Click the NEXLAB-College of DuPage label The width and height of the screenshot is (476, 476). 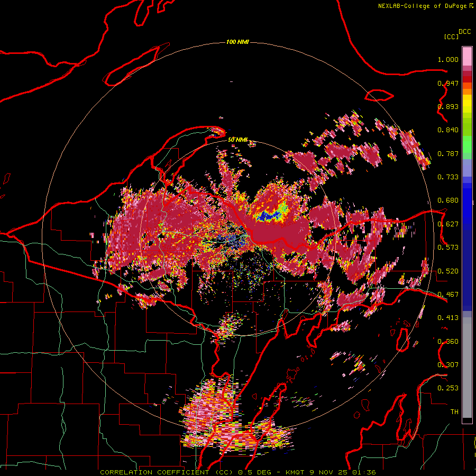422,6
